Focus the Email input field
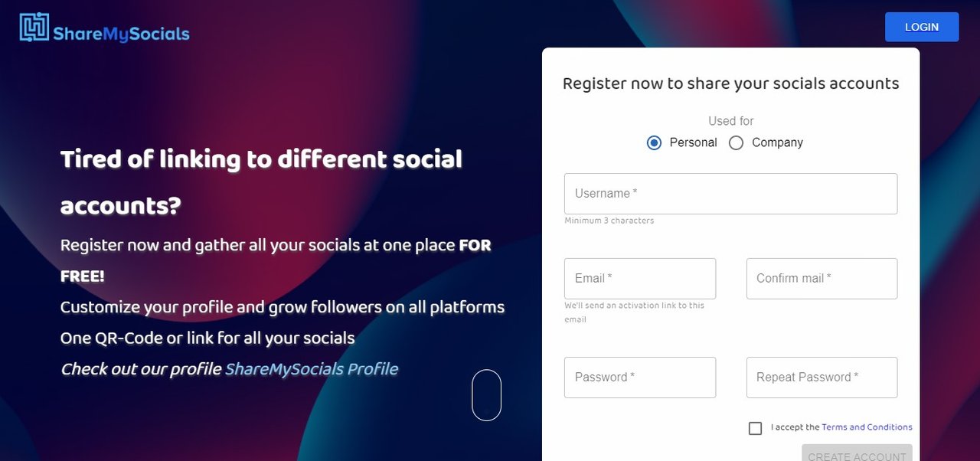 tap(640, 279)
